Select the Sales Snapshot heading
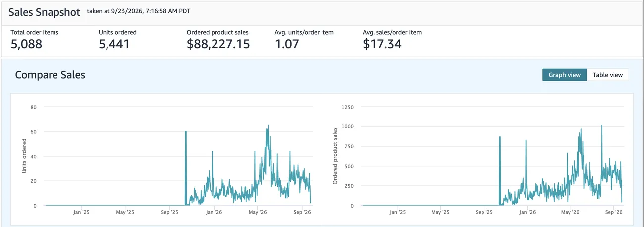 pos(44,12)
